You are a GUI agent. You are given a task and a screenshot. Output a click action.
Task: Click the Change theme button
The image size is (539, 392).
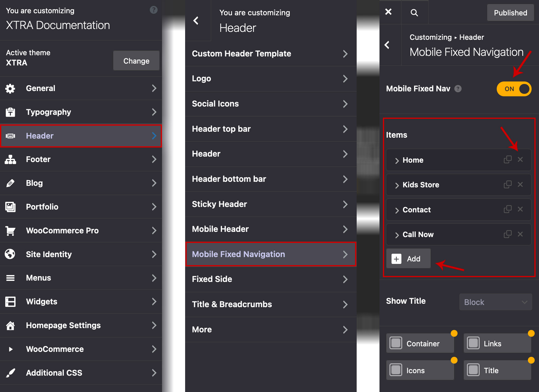[x=136, y=61]
